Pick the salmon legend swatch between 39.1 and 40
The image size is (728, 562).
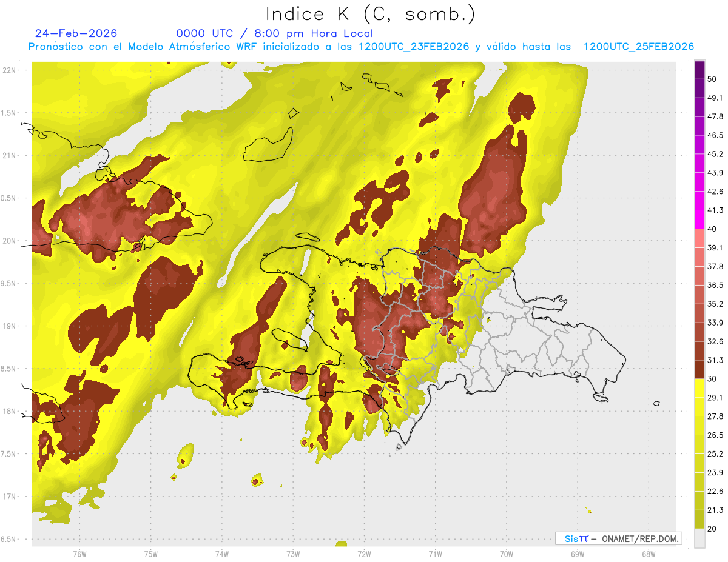tap(699, 238)
